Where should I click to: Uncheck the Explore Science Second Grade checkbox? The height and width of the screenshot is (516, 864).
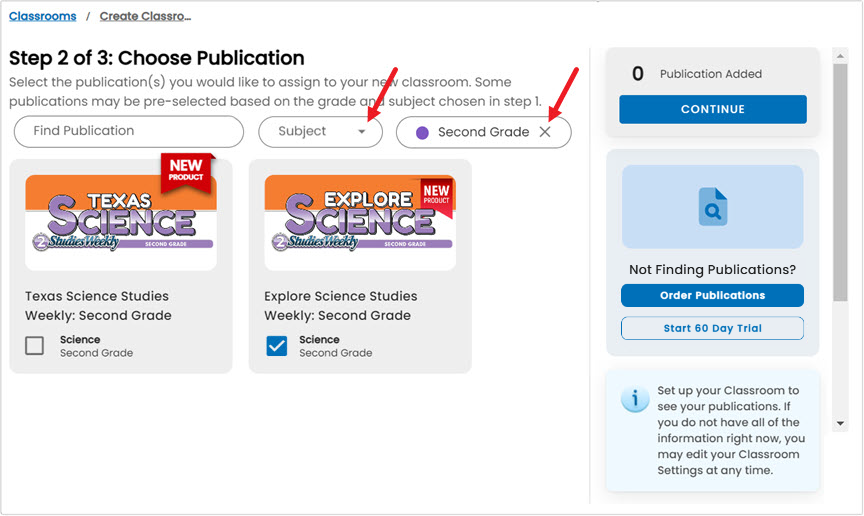277,346
